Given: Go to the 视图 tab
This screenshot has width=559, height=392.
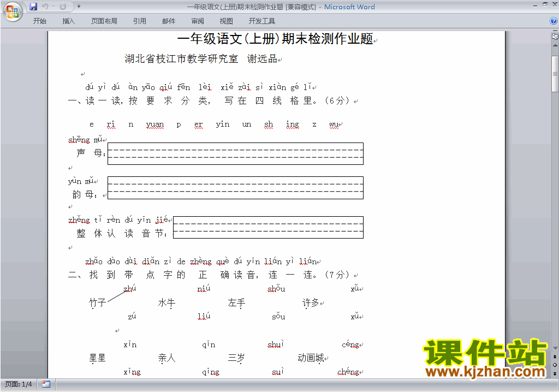Looking at the screenshot, I should point(227,21).
